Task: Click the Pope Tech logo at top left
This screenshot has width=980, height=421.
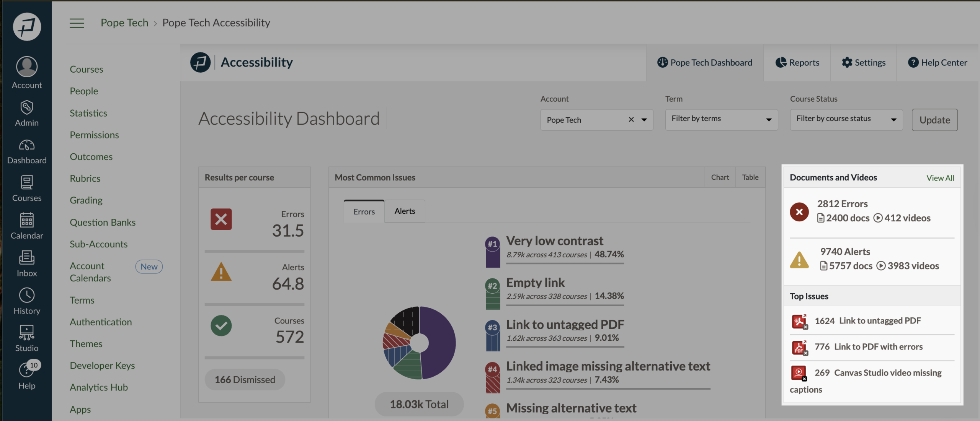Action: coord(27,27)
